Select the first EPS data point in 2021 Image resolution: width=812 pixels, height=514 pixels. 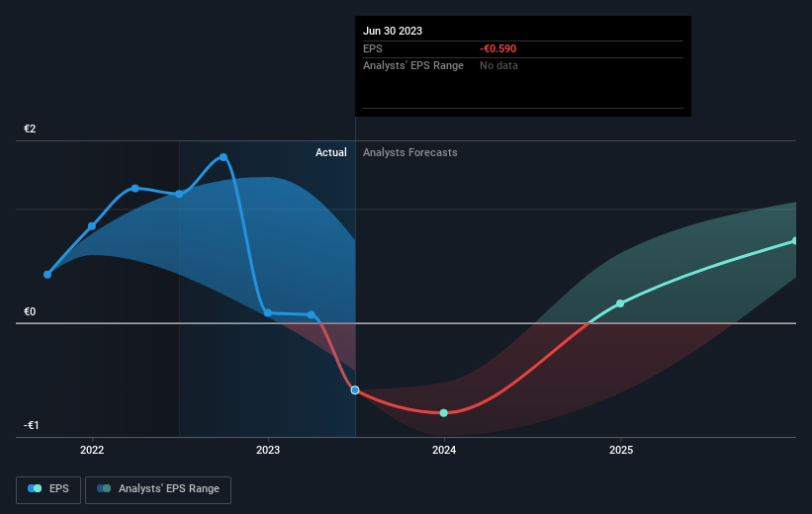pos(47,275)
